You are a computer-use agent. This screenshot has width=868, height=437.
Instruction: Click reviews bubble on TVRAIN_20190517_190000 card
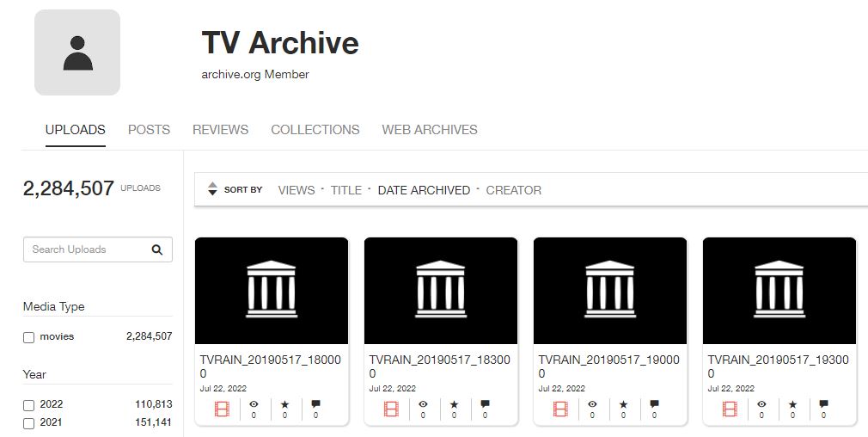pyautogui.click(x=655, y=404)
